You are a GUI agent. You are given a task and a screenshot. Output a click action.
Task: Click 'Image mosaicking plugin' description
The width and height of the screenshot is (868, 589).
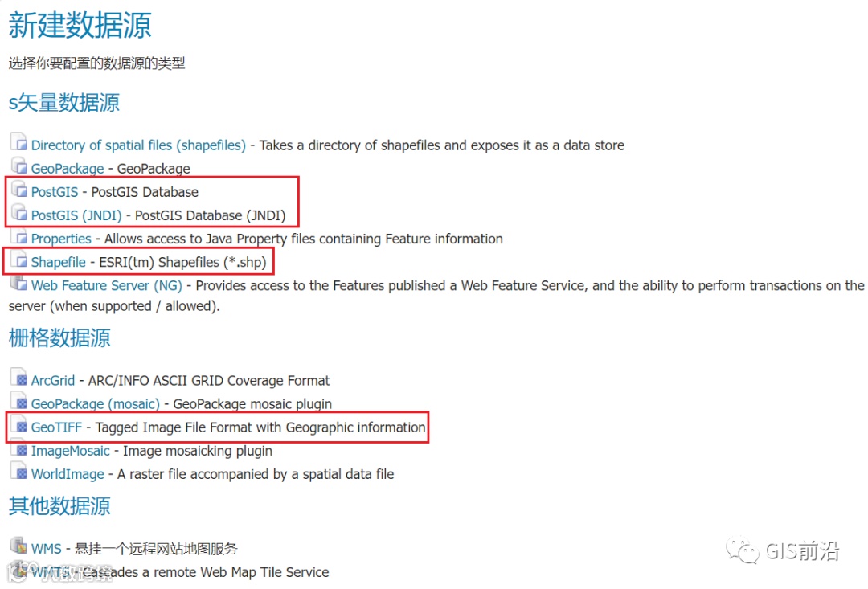click(198, 451)
